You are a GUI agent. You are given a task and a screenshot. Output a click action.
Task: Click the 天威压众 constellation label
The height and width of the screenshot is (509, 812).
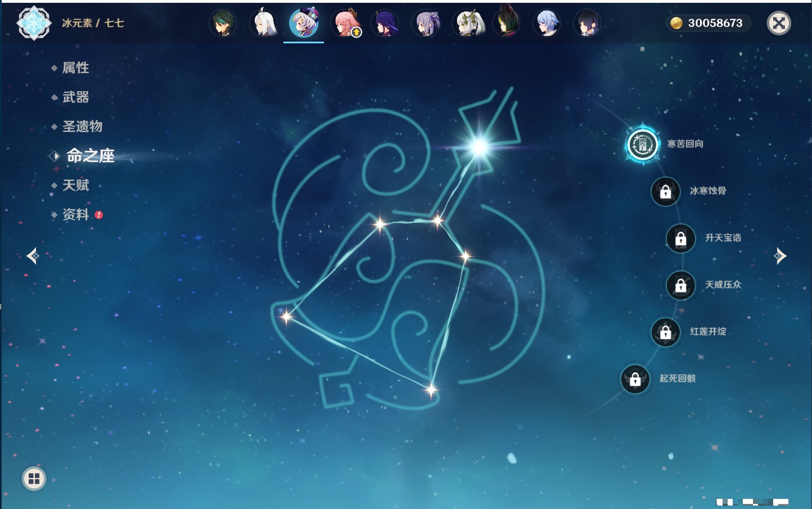[723, 285]
